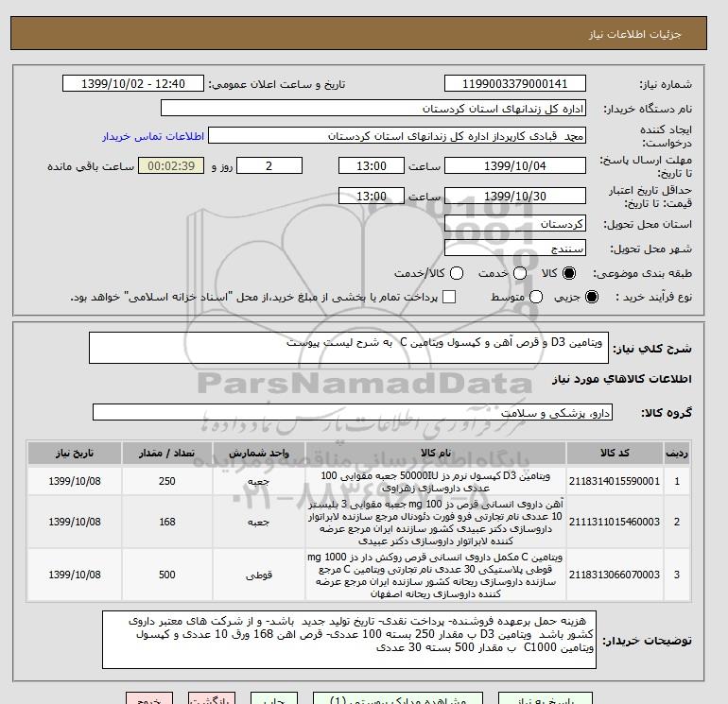This screenshot has width=728, height=704.
Task: Click row number 2 cell
Action: [x=677, y=522]
